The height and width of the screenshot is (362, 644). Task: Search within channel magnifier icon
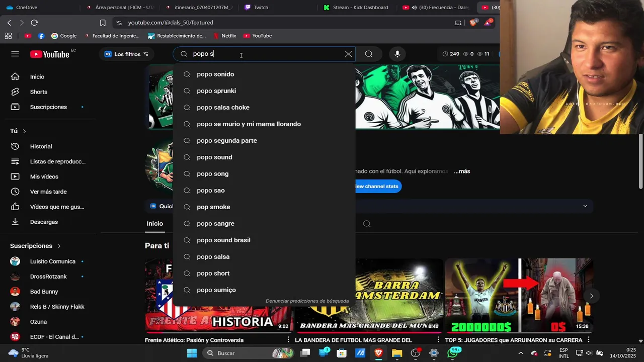(x=367, y=224)
